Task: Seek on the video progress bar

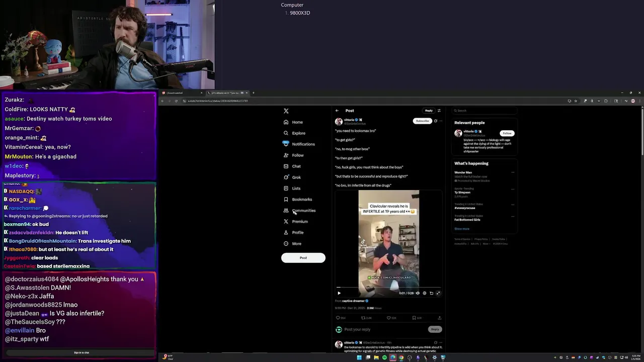Action: [388, 288]
